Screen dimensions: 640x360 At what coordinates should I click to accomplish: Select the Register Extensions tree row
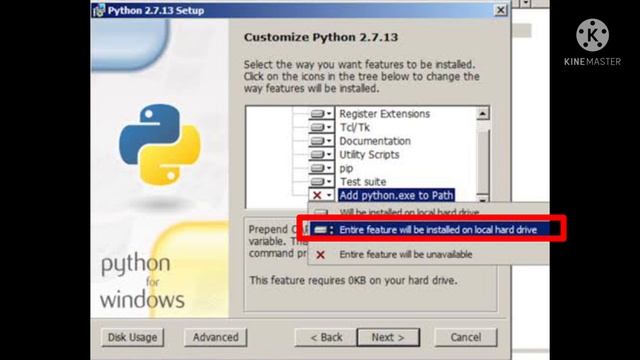pos(384,114)
